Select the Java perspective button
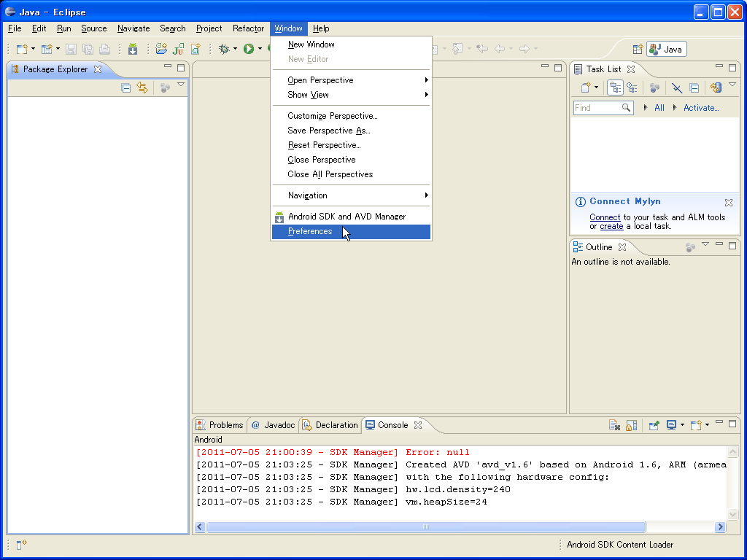 pos(667,49)
